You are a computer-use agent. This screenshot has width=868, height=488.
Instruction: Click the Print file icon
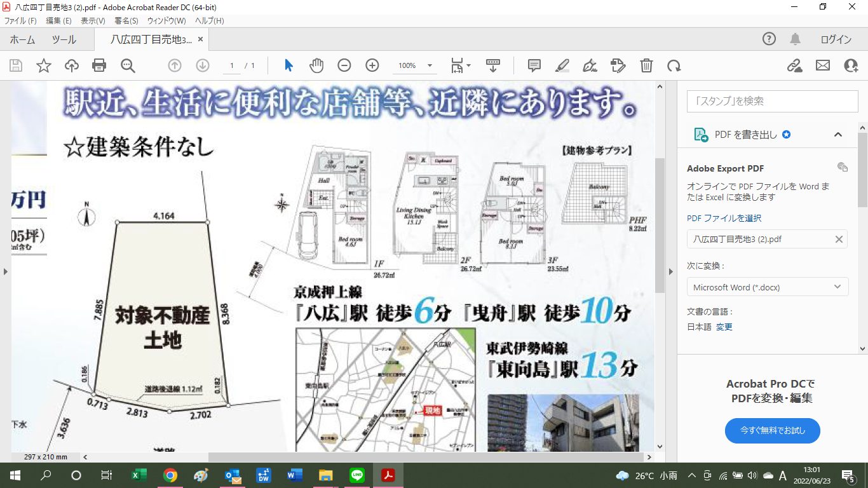99,65
